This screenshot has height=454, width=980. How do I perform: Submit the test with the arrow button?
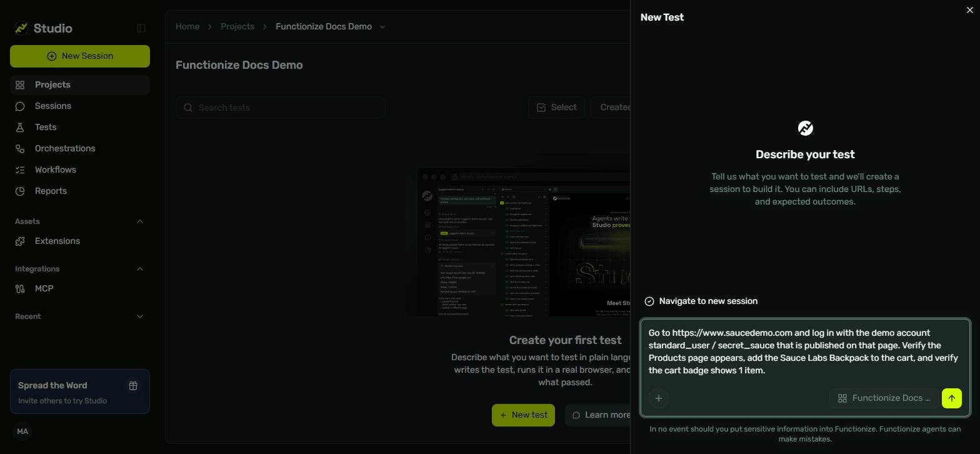point(952,398)
